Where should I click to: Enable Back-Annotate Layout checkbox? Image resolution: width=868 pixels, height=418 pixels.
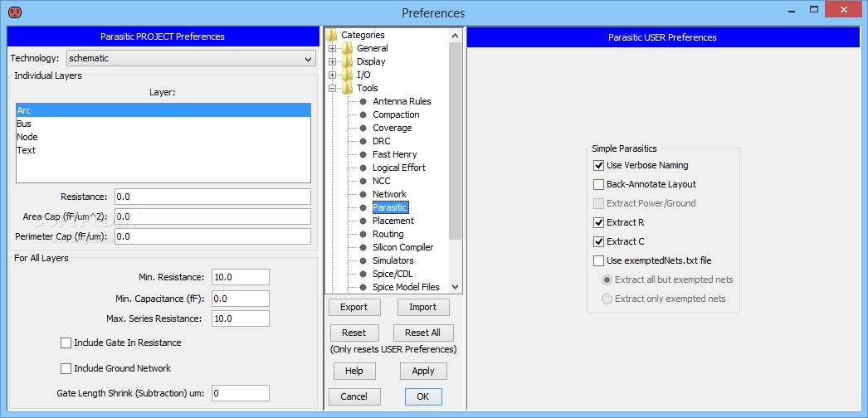(598, 184)
